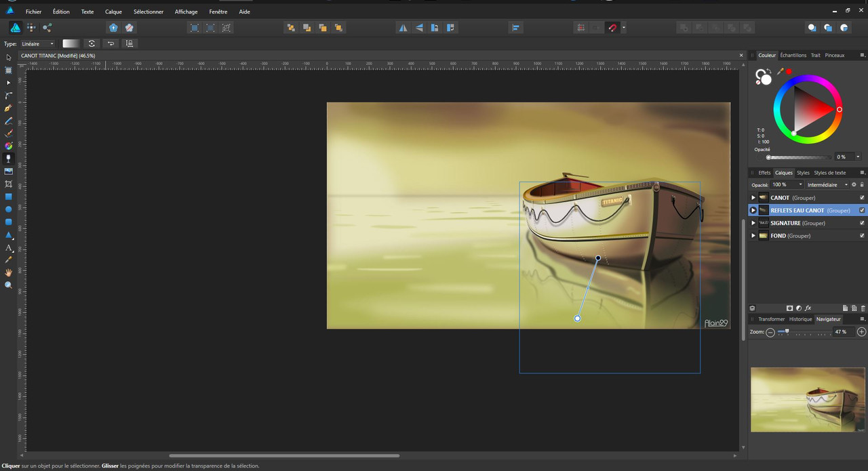Hide the CANOT layer via checkbox

pyautogui.click(x=862, y=198)
